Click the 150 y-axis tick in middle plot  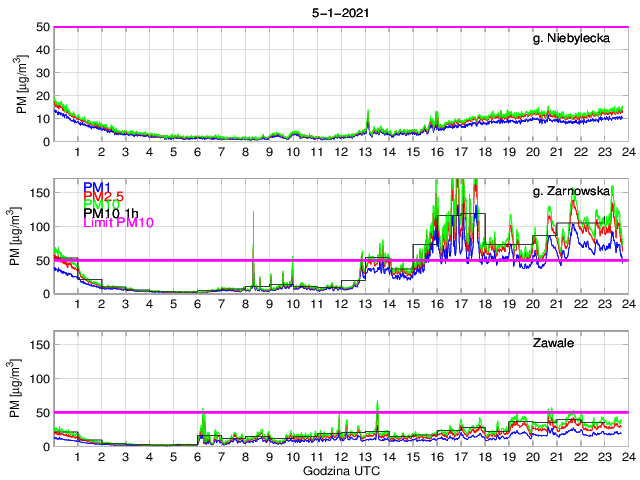tap(39, 192)
